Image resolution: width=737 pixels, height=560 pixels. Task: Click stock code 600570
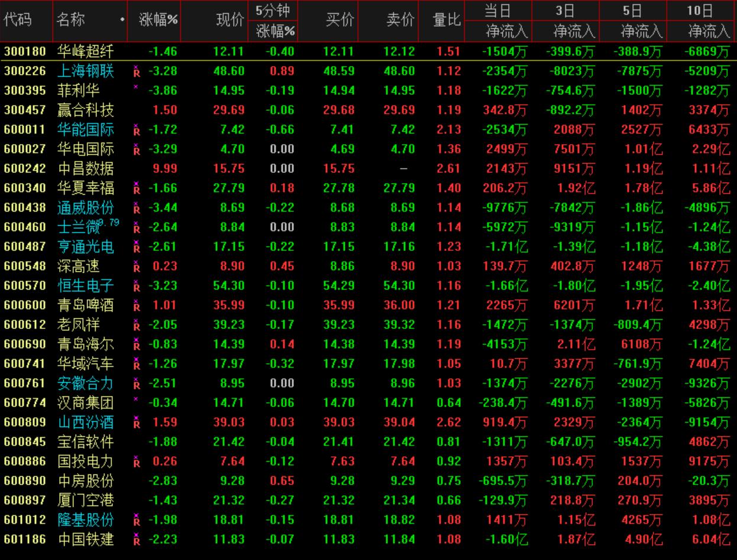pyautogui.click(x=25, y=286)
